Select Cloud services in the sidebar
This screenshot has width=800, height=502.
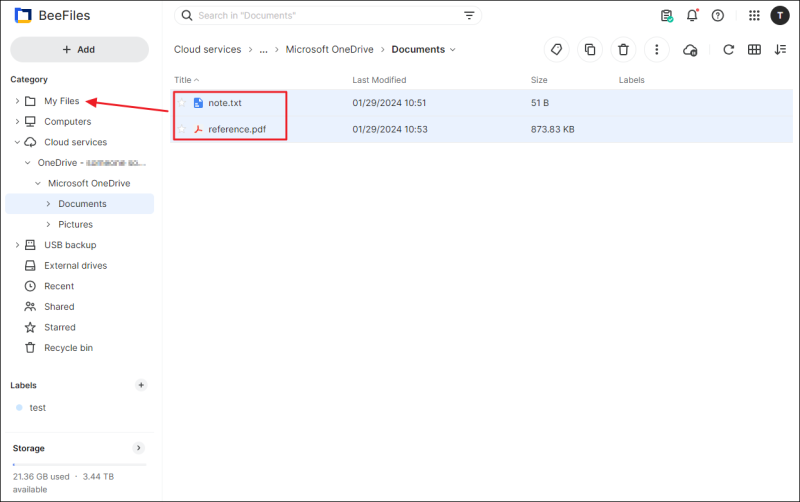pos(76,142)
